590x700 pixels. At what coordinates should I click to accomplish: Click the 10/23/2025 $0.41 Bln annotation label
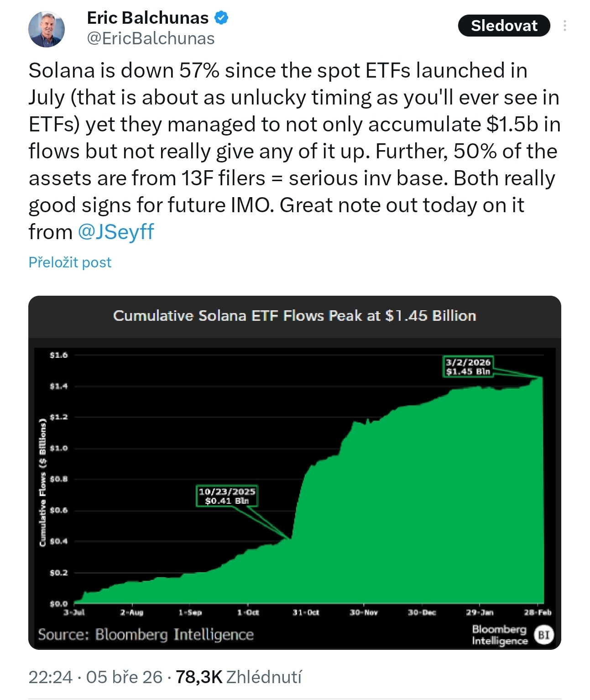pyautogui.click(x=227, y=496)
